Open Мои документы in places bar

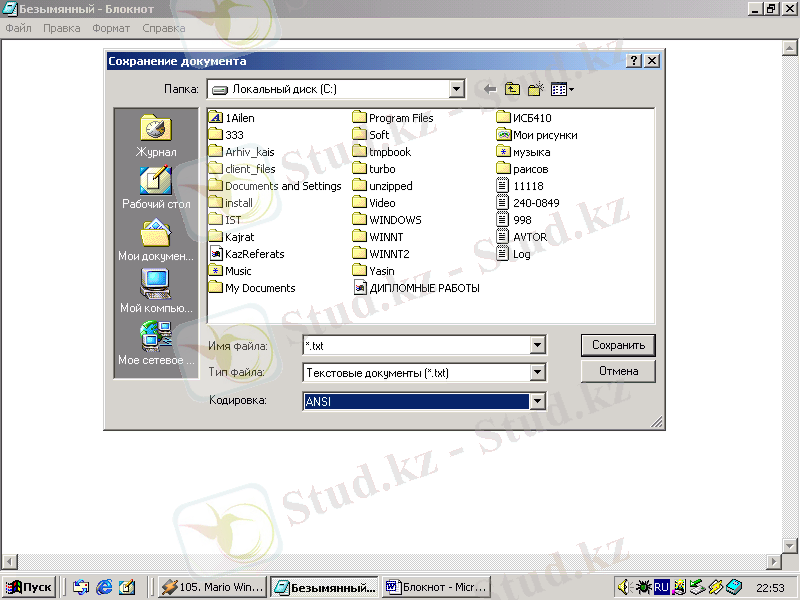(x=155, y=240)
